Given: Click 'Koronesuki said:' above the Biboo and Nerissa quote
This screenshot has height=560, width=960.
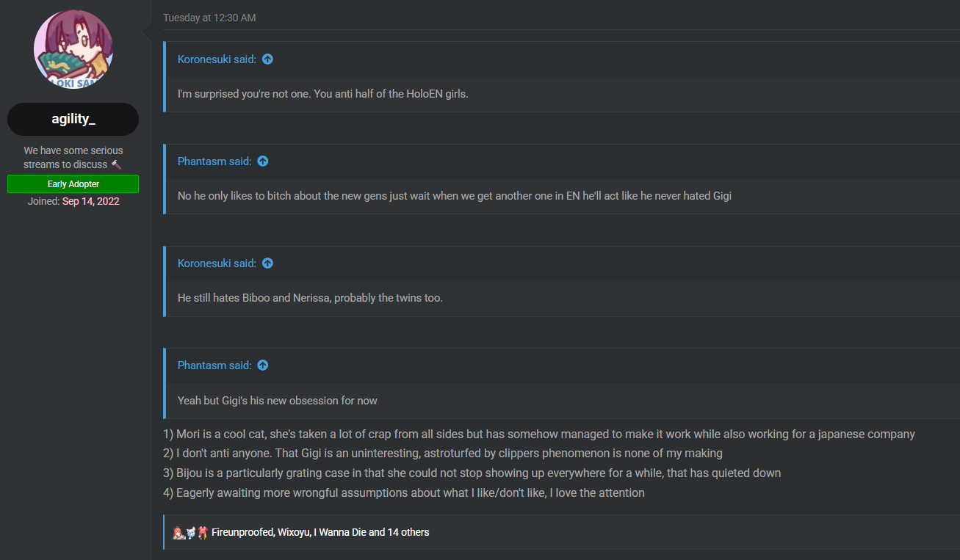Looking at the screenshot, I should pos(217,263).
